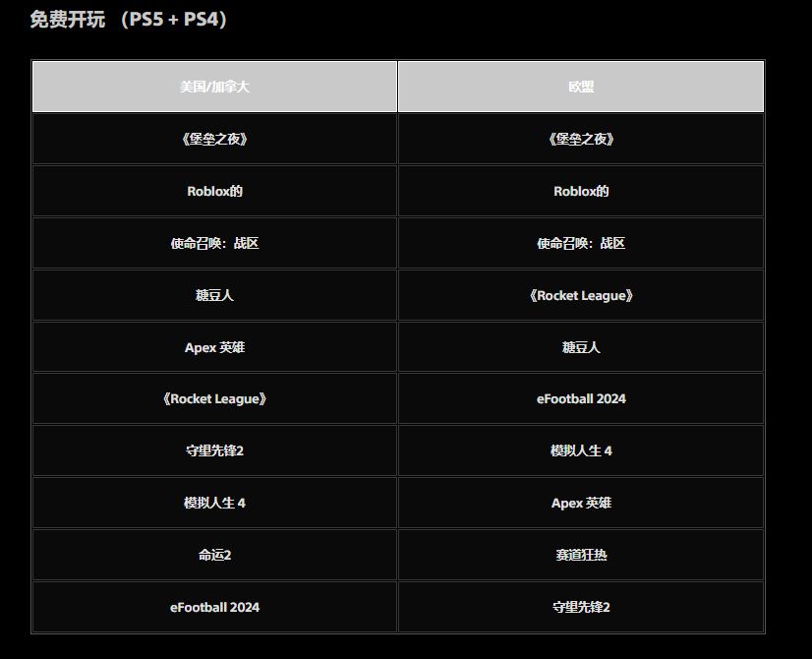This screenshot has width=812, height=659.
Task: Select eFootball 2024 in the US/Canada column
Action: click(214, 607)
